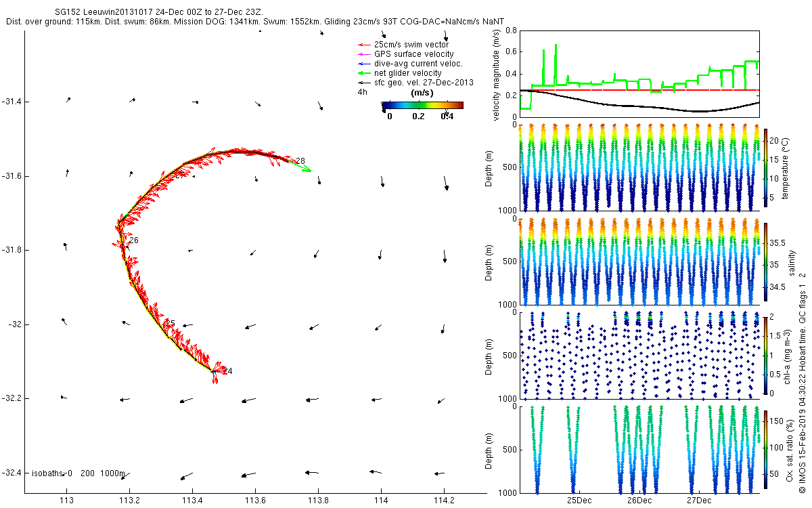The image size is (812, 508).
Task: Click the green arrowhead at the track end
Action: pyautogui.click(x=307, y=169)
